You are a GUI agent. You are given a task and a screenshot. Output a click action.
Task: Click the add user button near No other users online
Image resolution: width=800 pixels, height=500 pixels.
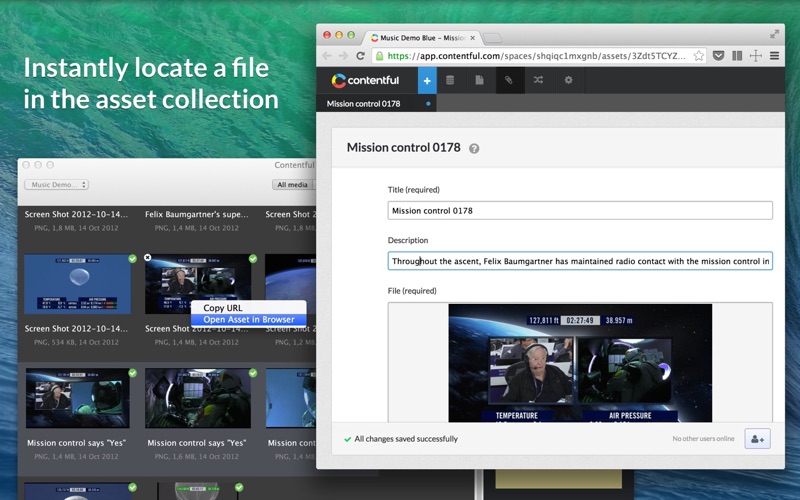tap(757, 439)
